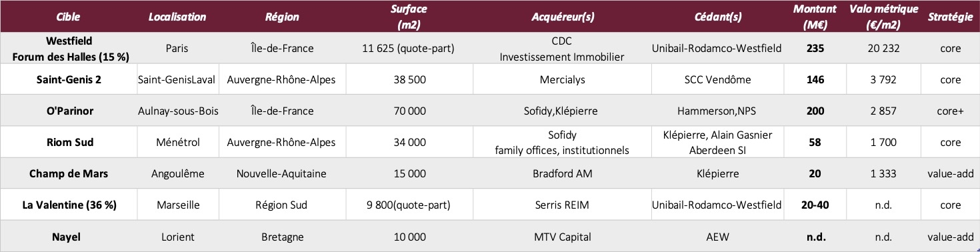The image size is (980, 252).
Task: Click the Cible column header
Action: point(69,17)
